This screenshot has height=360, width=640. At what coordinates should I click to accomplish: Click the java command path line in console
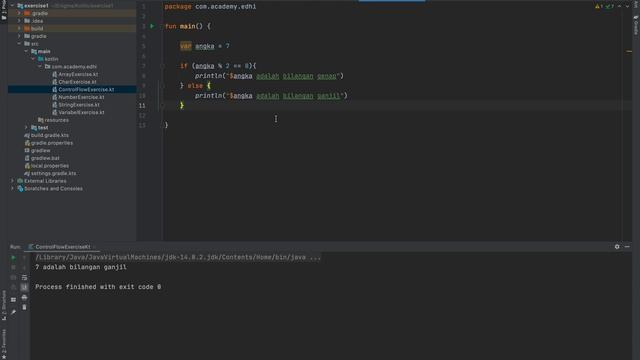(x=178, y=257)
